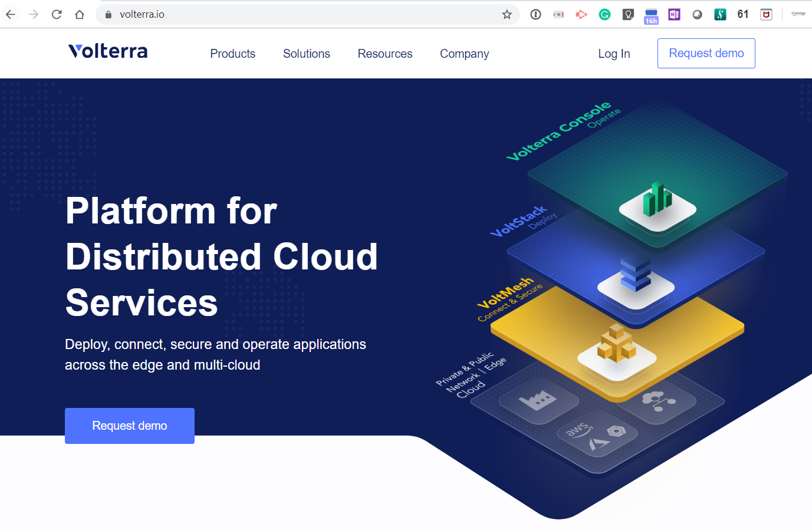Open the Grammarly extension
Image resolution: width=812 pixels, height=530 pixels.
(x=604, y=14)
